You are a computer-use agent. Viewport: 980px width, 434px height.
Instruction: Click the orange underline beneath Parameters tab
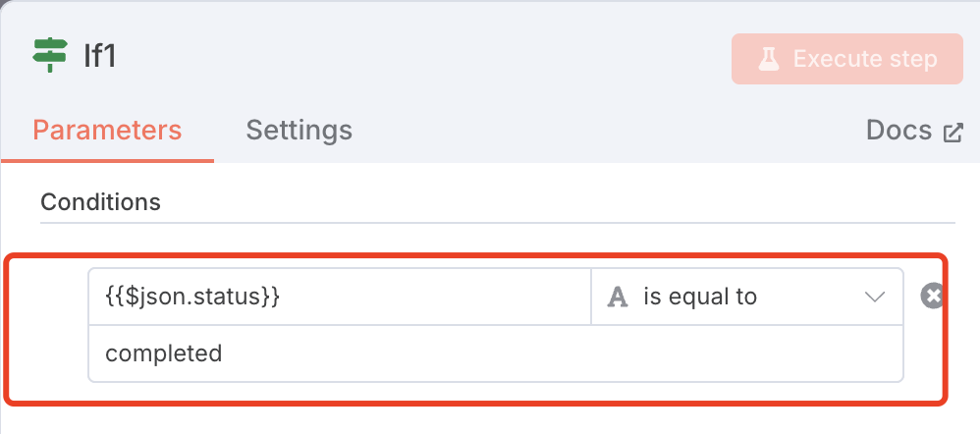point(107,160)
